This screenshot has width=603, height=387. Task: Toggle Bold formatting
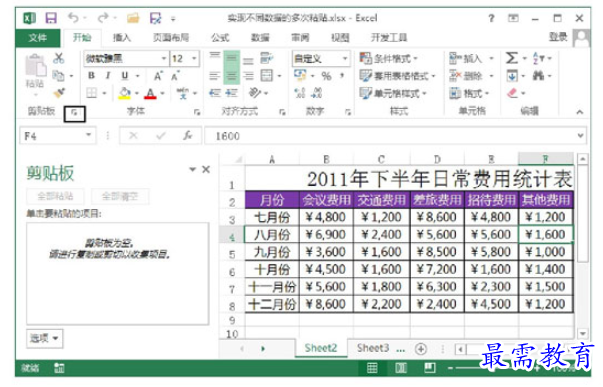click(x=91, y=75)
